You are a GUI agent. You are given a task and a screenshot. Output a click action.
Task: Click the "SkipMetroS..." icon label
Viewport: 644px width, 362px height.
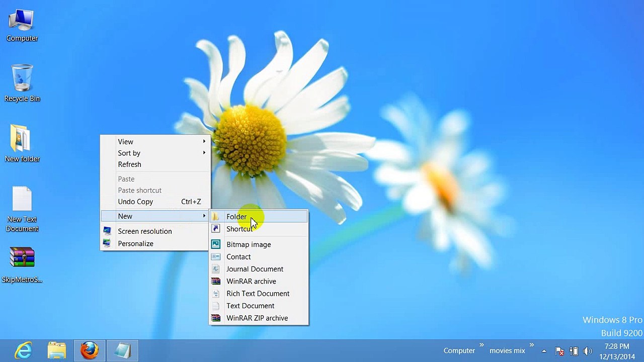tap(22, 280)
